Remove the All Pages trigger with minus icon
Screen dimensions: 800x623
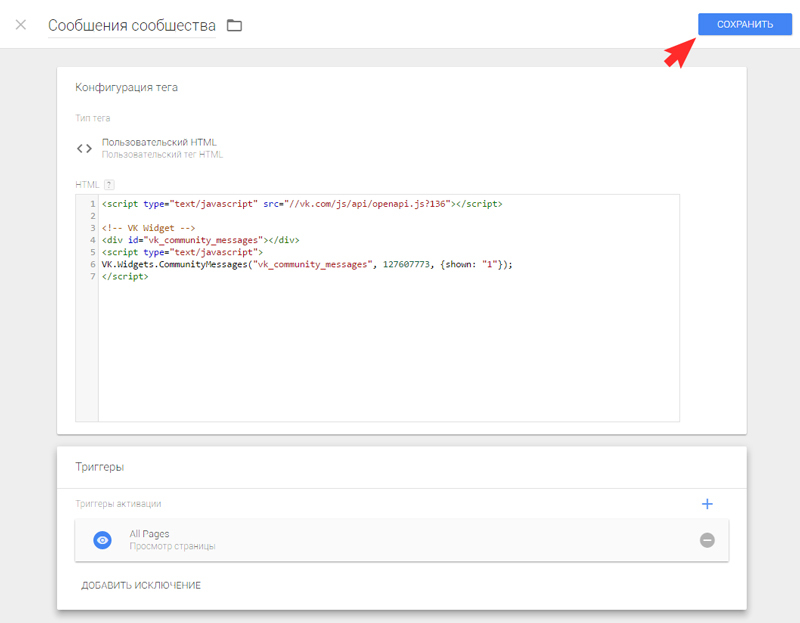point(707,540)
